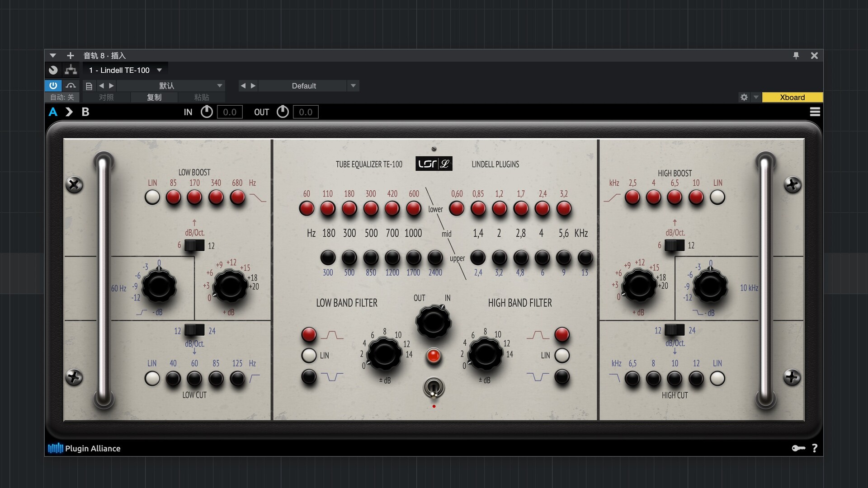
Task: Open the plugin routing icon
Action: point(71,70)
